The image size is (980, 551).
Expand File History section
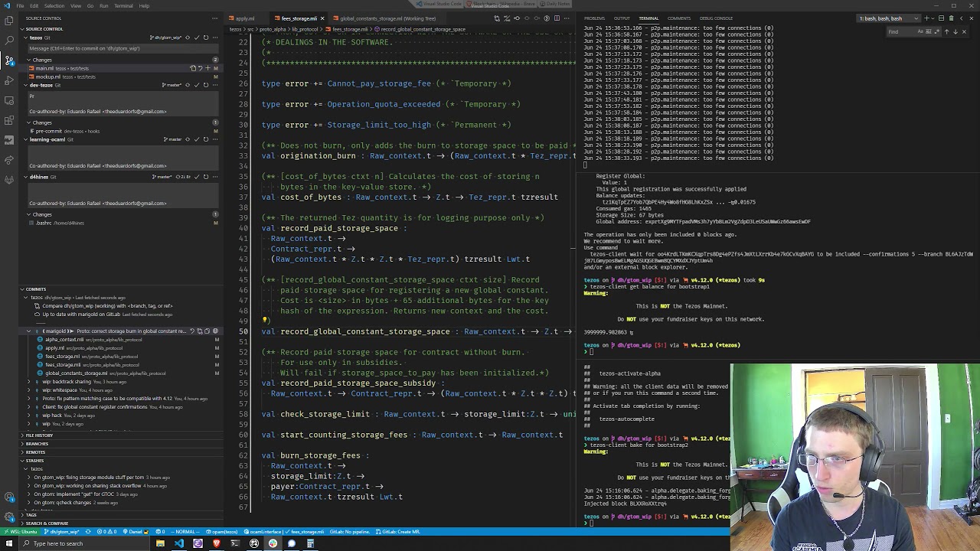(x=22, y=435)
